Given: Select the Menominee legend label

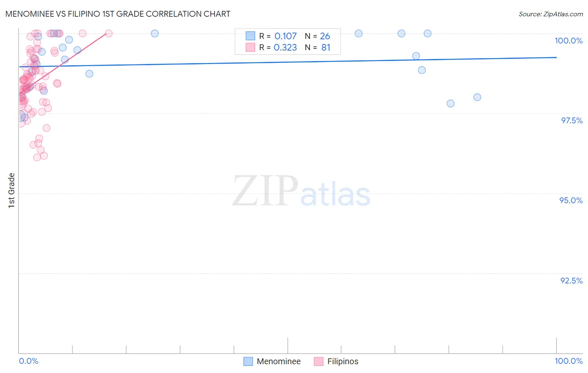Looking at the screenshot, I should coord(279,361).
